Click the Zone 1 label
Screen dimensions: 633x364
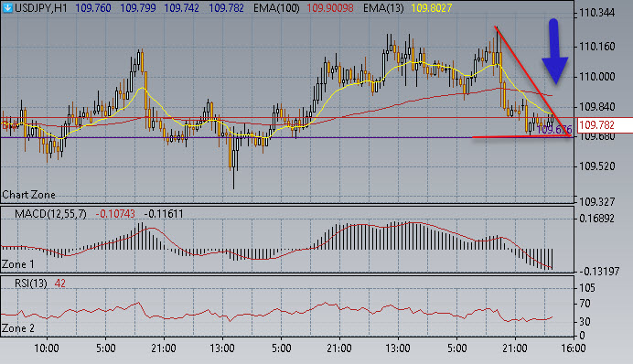pos(18,264)
